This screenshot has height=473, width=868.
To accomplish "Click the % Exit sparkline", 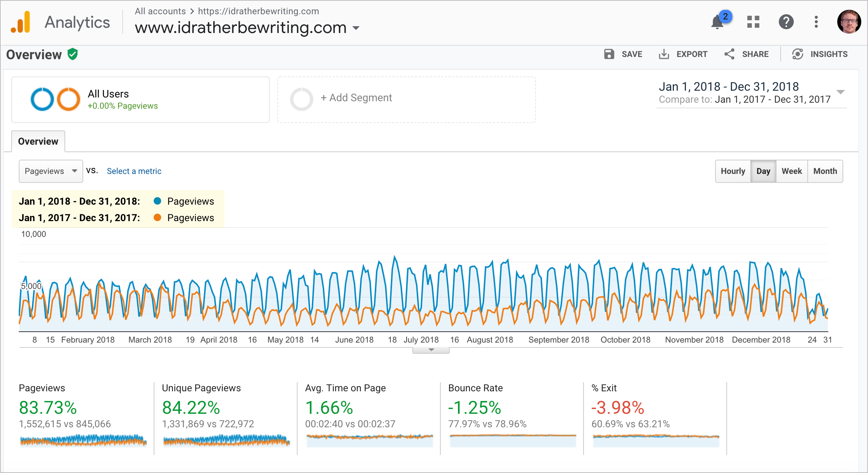I will [x=656, y=440].
